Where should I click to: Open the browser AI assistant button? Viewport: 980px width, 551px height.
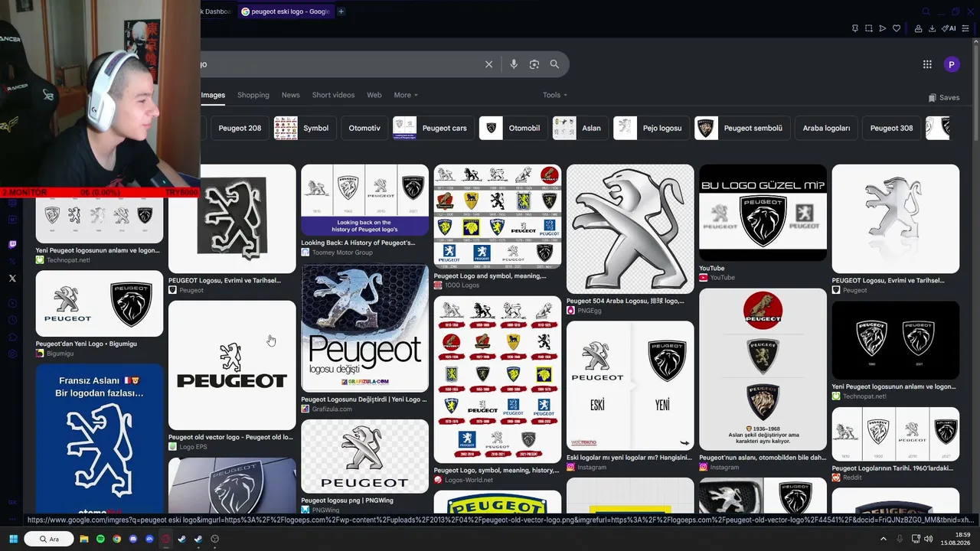[x=949, y=28]
